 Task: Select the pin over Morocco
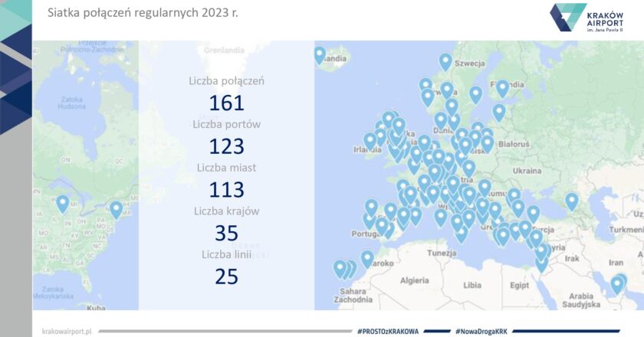click(x=368, y=258)
